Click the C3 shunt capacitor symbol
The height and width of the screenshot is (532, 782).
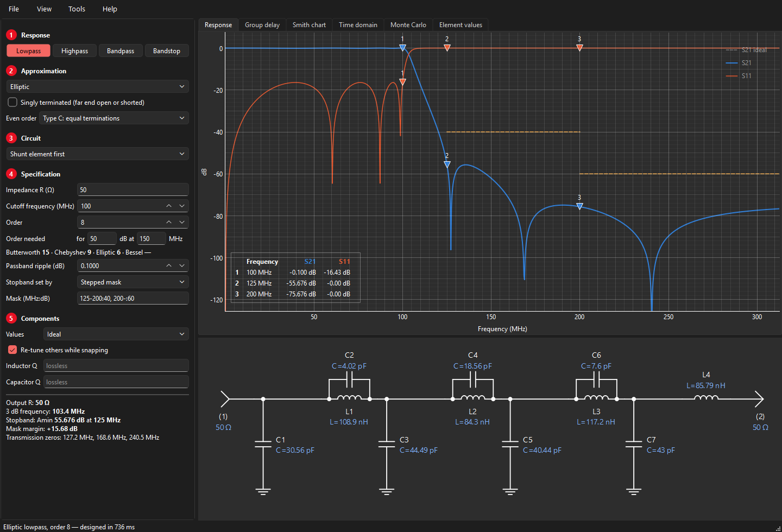(387, 445)
